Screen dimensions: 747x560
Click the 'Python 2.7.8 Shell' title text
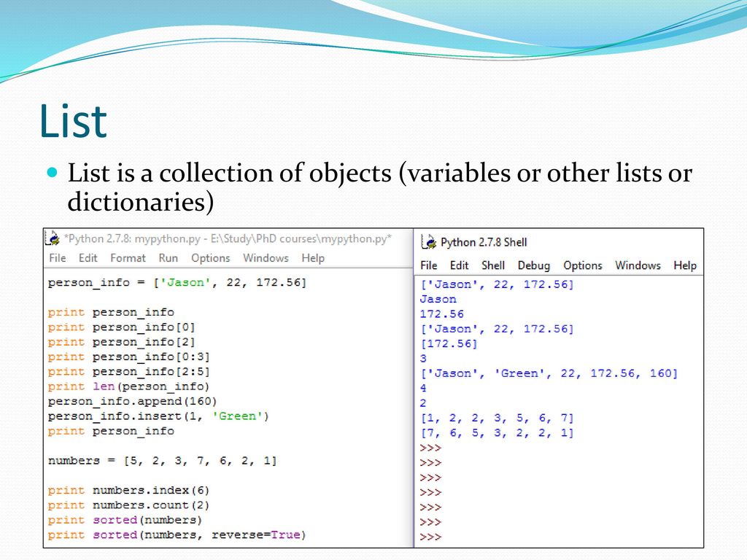coord(484,242)
